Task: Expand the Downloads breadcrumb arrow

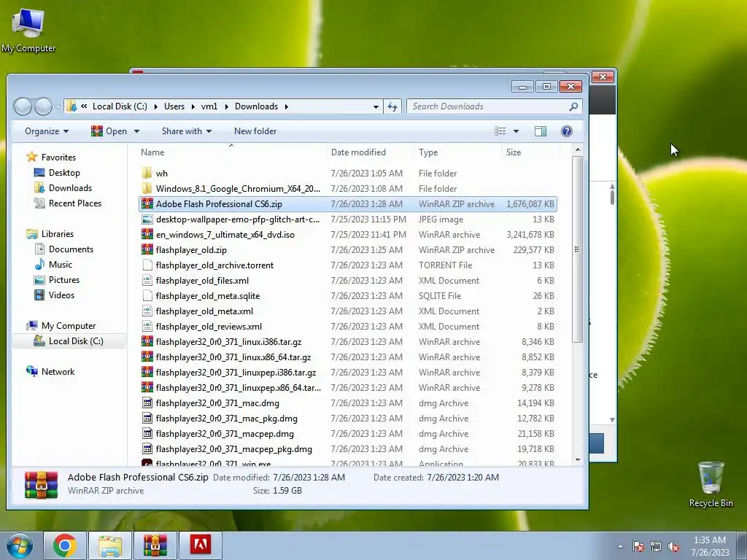Action: (286, 106)
